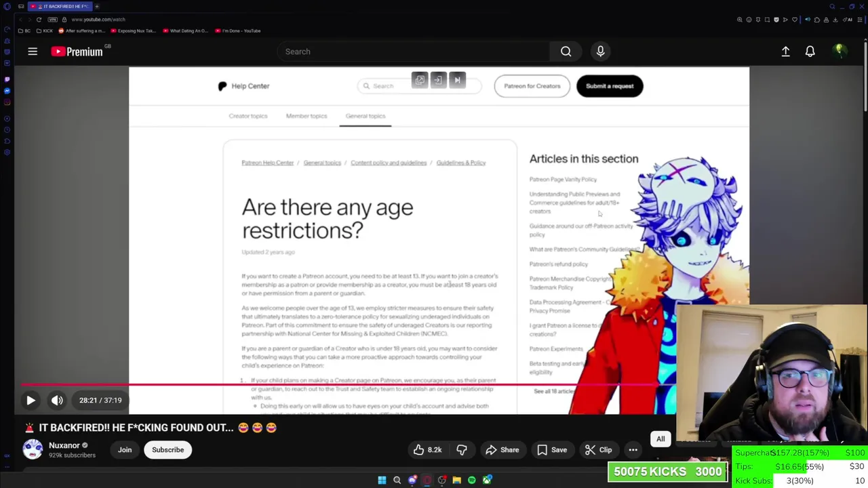Image resolution: width=868 pixels, height=488 pixels.
Task: Click the www.youtube.com address bar
Action: point(98,20)
